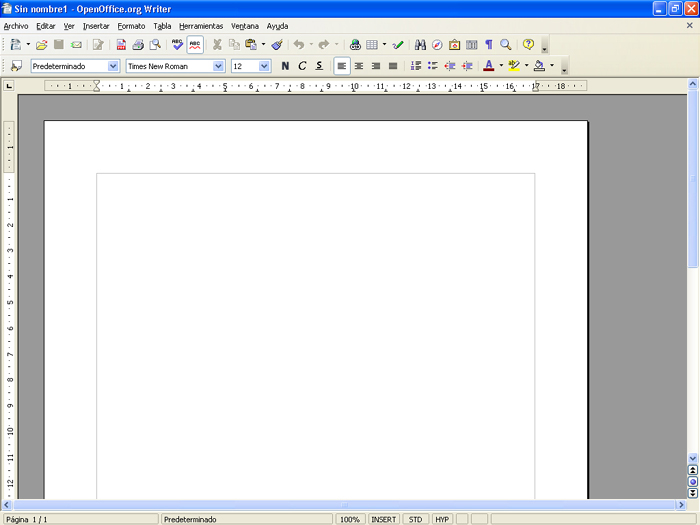Click the Print file directly icon
Viewport: 700px width, 525px height.
point(138,45)
